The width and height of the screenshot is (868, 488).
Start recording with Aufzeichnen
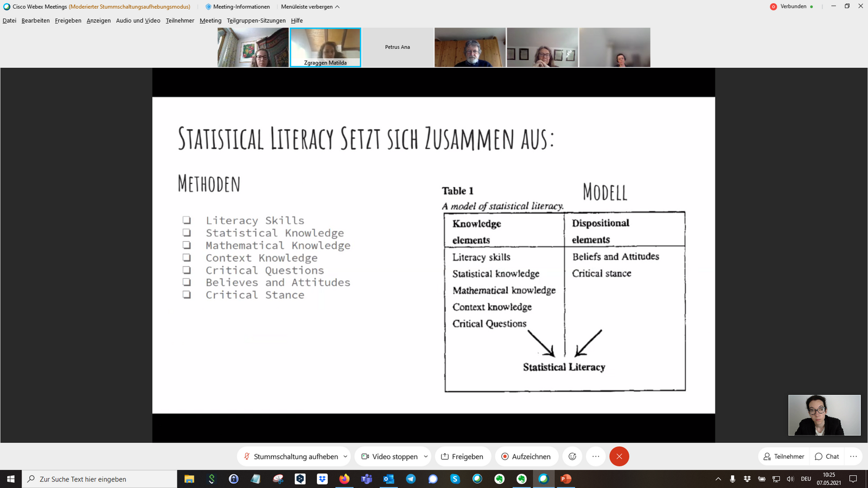tap(526, 457)
